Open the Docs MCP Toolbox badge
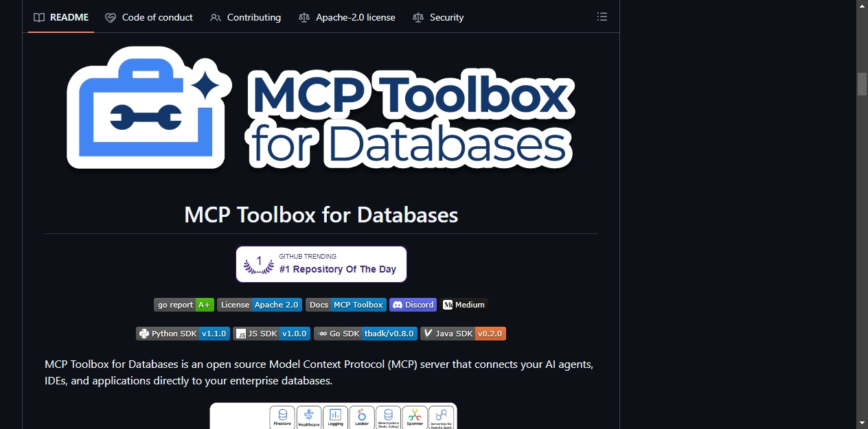This screenshot has width=868, height=429. coord(346,305)
